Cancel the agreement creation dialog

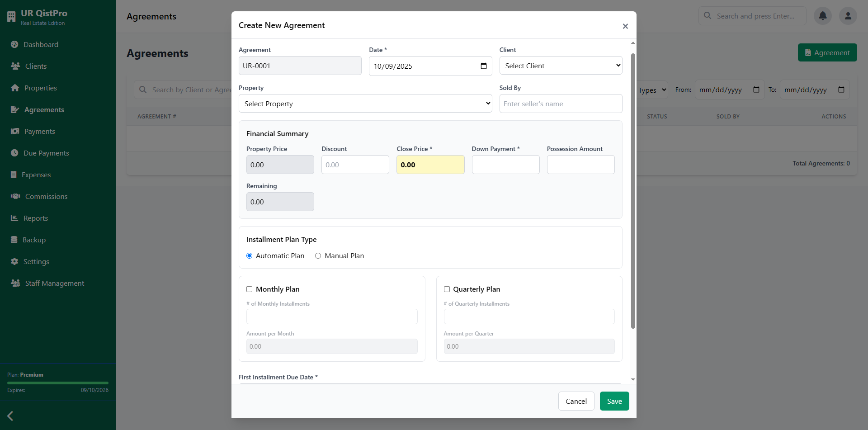point(576,401)
